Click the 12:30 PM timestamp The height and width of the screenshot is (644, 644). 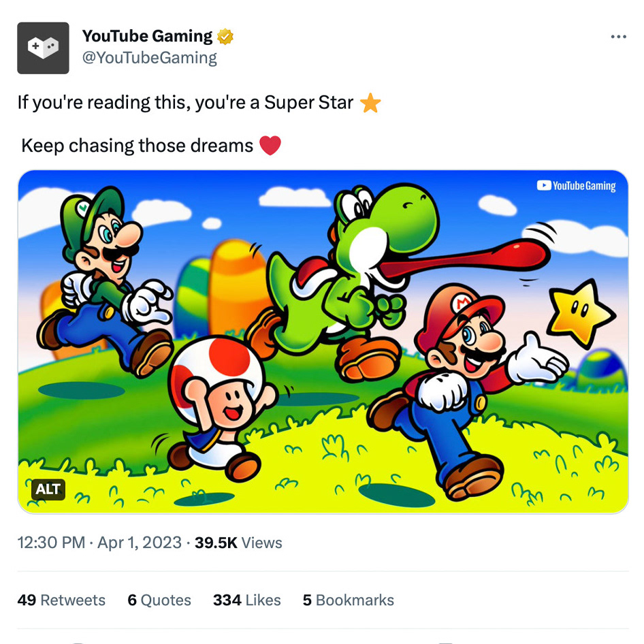51,543
